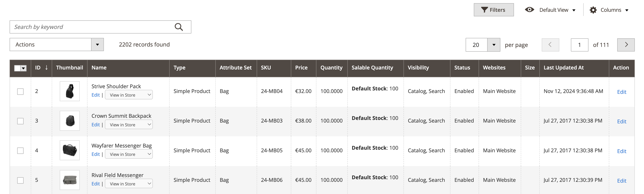Click Action column Edit for Rival Field Messenger

621,181
